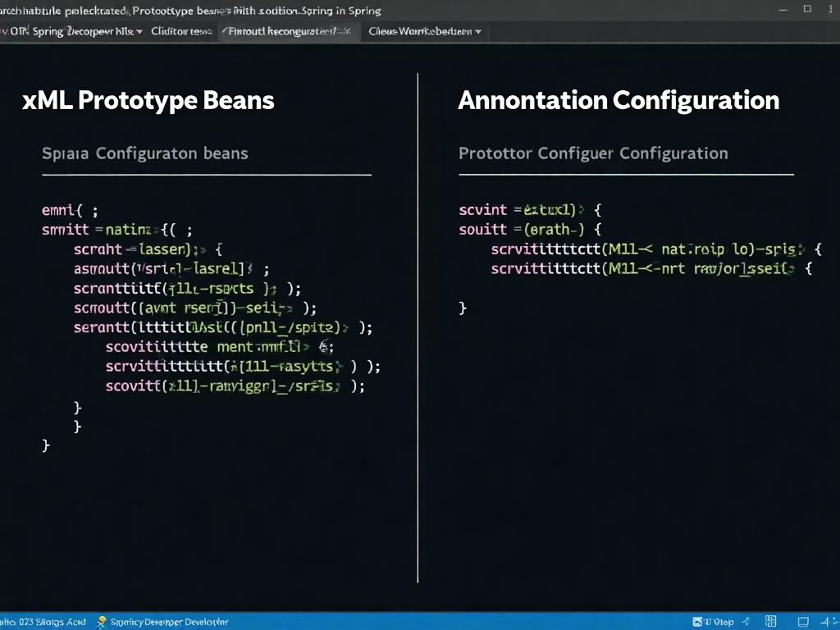
Task: Open the Spring dropdown arrow in tab bar
Action: [x=139, y=32]
